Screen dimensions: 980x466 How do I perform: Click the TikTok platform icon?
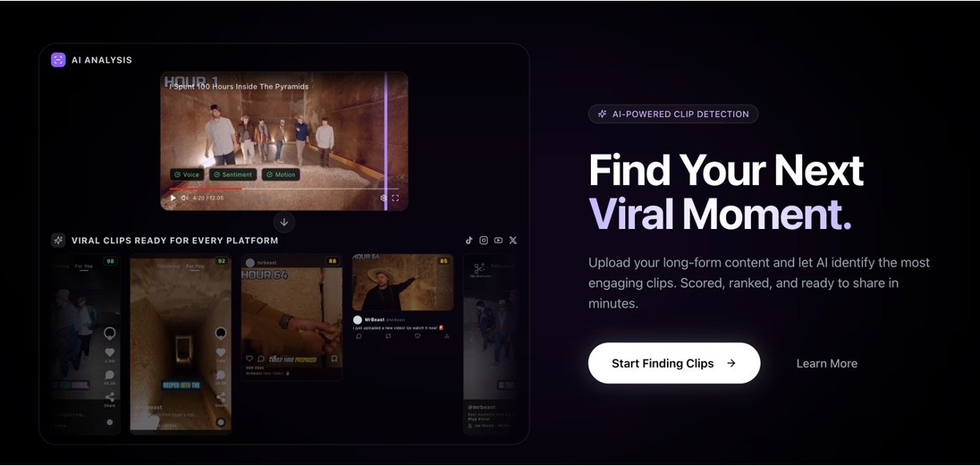[x=470, y=240]
